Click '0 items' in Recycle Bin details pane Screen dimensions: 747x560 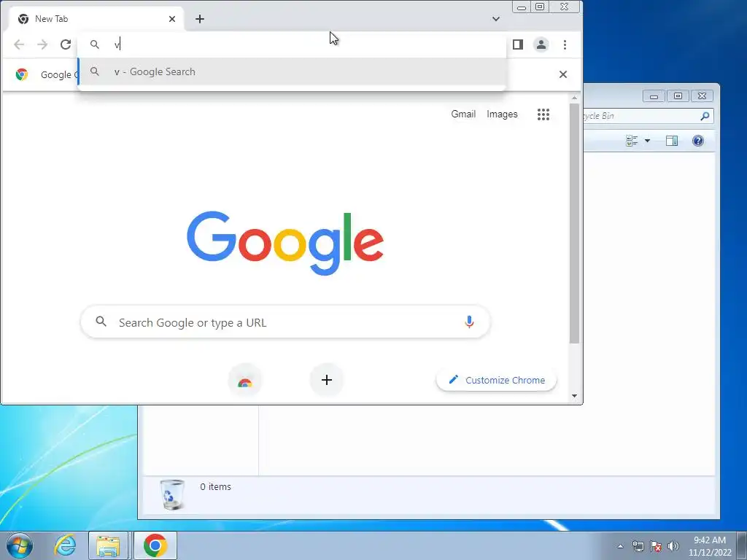click(x=215, y=486)
